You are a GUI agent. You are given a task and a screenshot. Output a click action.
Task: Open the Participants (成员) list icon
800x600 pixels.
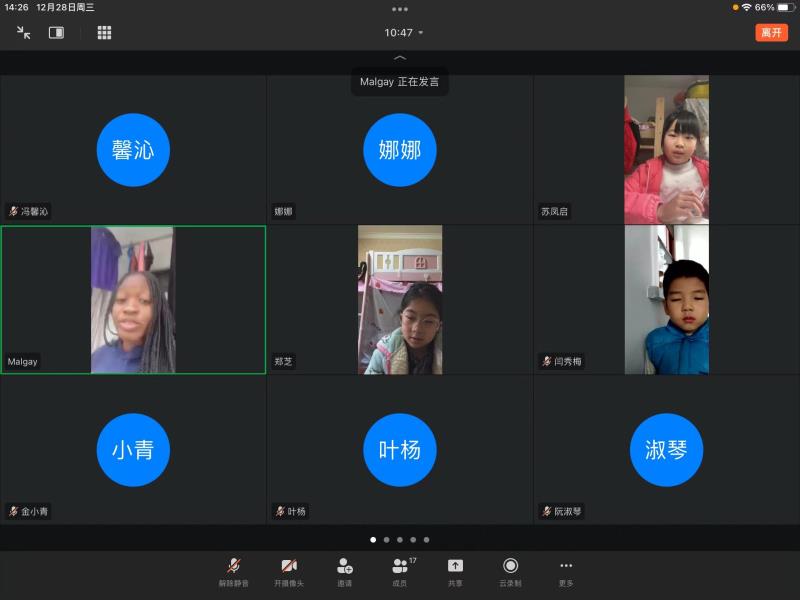pyautogui.click(x=398, y=565)
